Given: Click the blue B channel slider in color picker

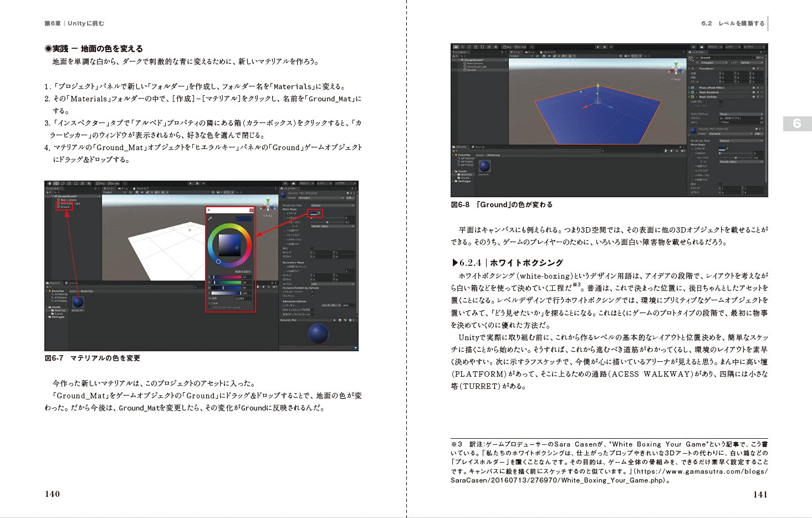Looking at the screenshot, I should click(x=226, y=288).
